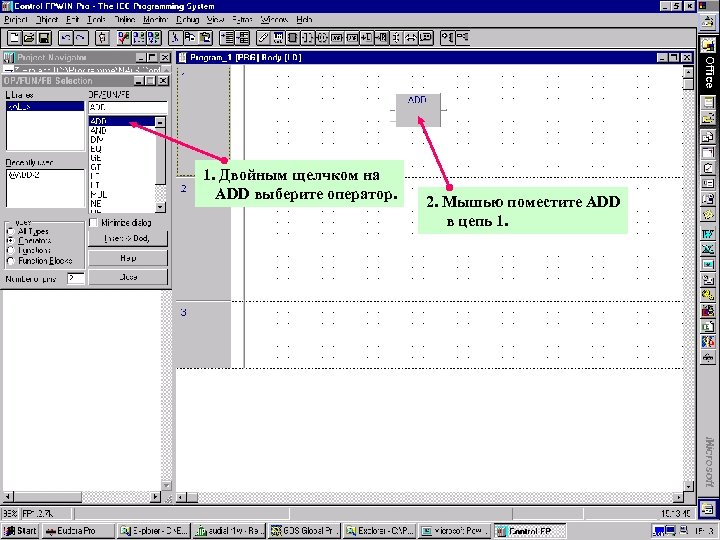Image resolution: width=720 pixels, height=540 pixels.
Task: Open the Monitor menu
Action: tap(155, 20)
